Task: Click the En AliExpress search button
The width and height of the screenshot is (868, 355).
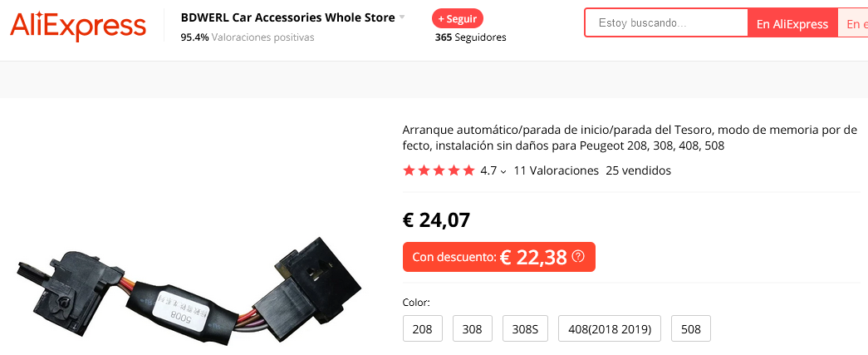Action: 792,24
